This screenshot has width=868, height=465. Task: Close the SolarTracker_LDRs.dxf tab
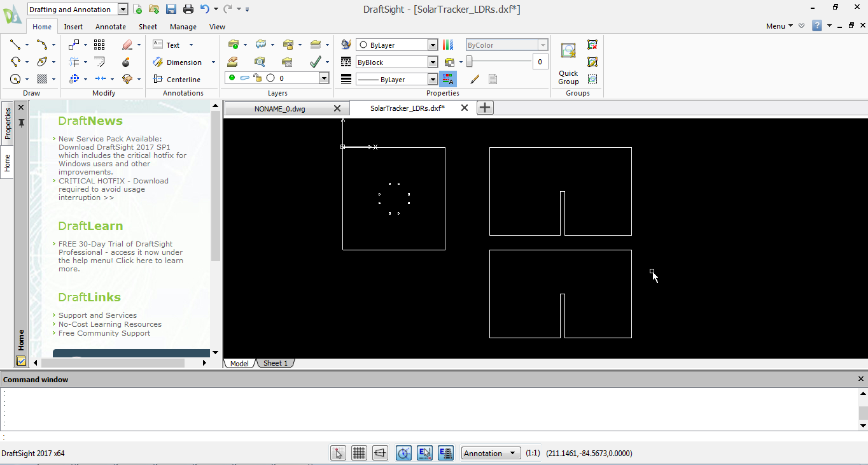pyautogui.click(x=465, y=108)
